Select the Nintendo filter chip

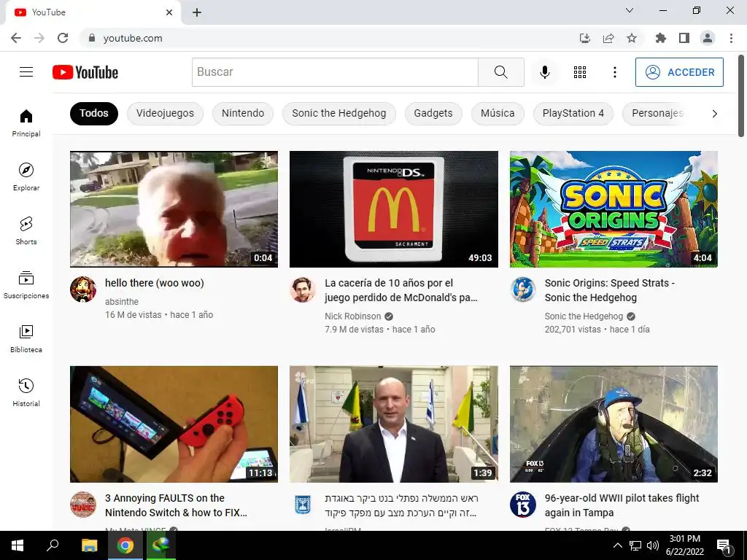(243, 113)
